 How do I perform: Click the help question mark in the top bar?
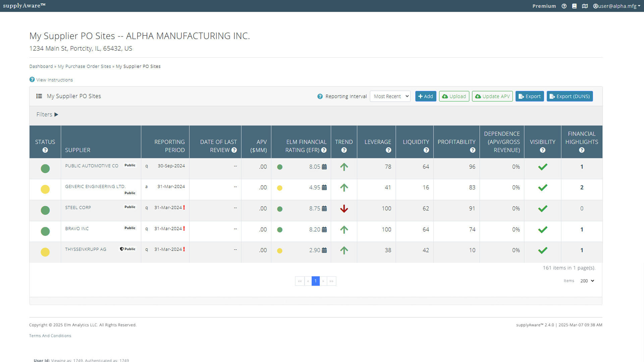(564, 6)
